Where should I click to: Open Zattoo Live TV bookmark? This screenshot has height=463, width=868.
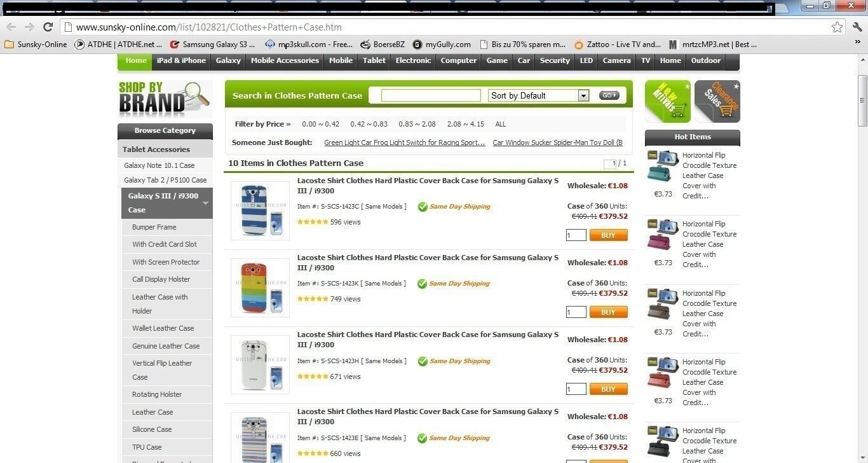tap(617, 45)
